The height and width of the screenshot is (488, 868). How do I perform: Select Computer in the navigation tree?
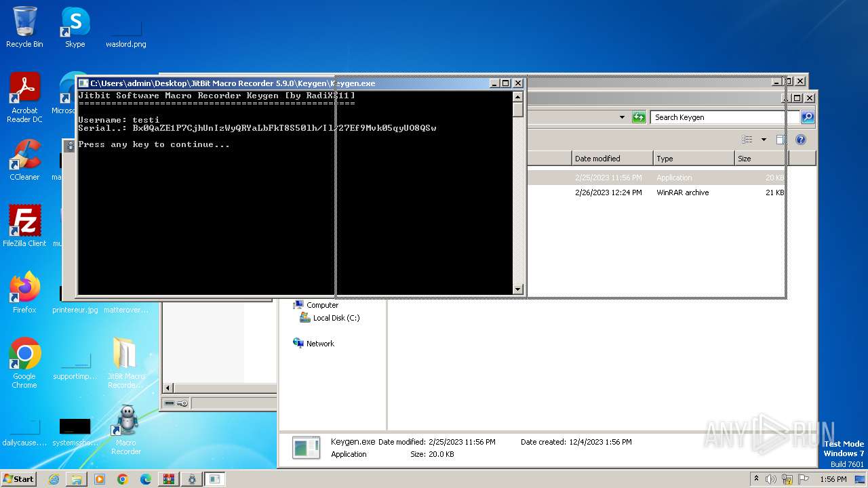322,305
